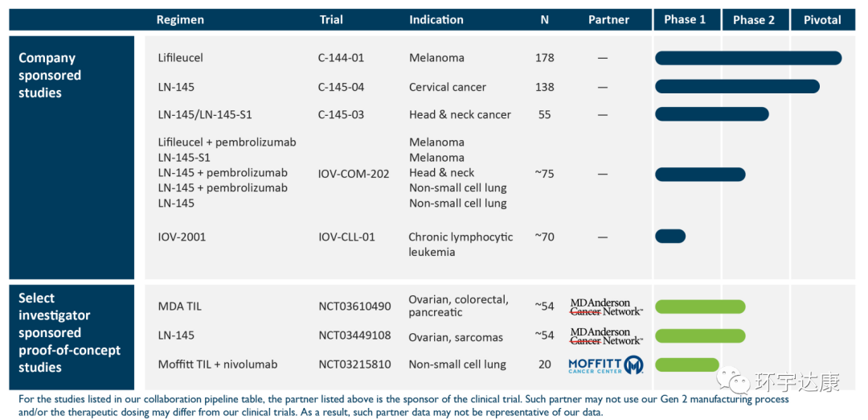Click the Regimen column header
This screenshot has width=868, height=420.
coord(180,20)
